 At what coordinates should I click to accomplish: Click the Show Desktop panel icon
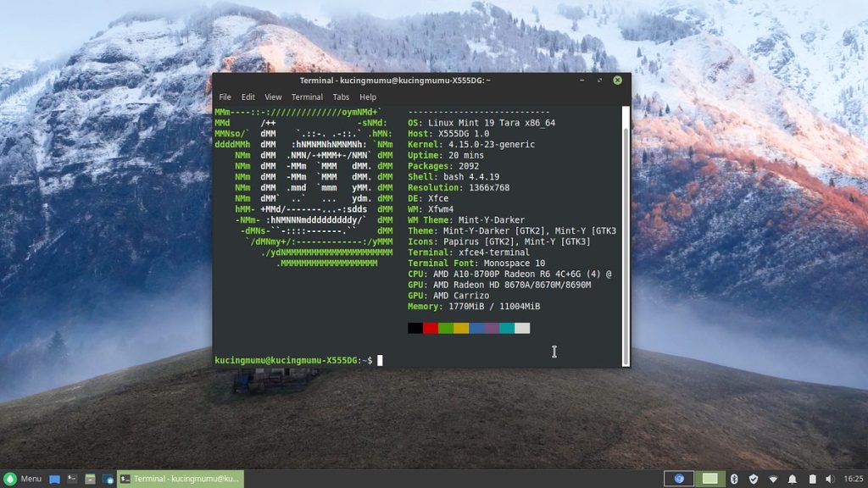point(53,478)
